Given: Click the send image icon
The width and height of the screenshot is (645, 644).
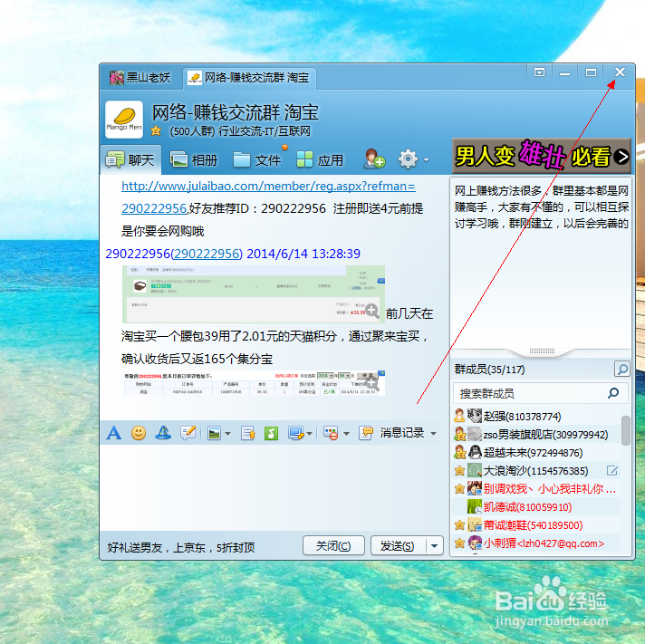Looking at the screenshot, I should [x=215, y=433].
